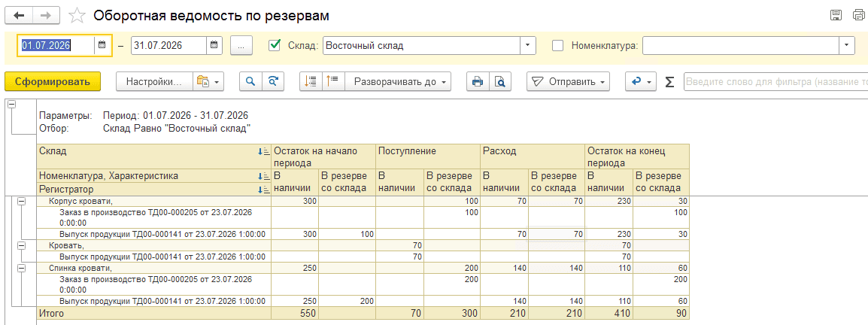
Task: Click sort icon in Склад header
Action: pos(264,150)
